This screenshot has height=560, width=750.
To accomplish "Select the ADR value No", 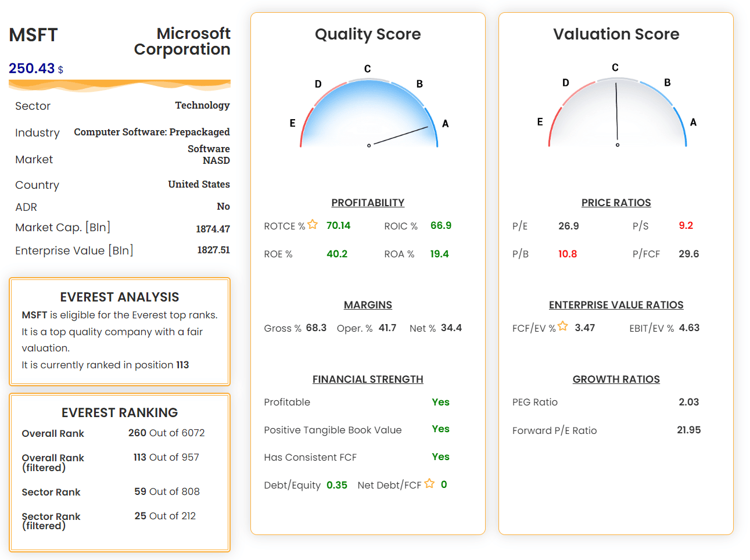I will [224, 206].
